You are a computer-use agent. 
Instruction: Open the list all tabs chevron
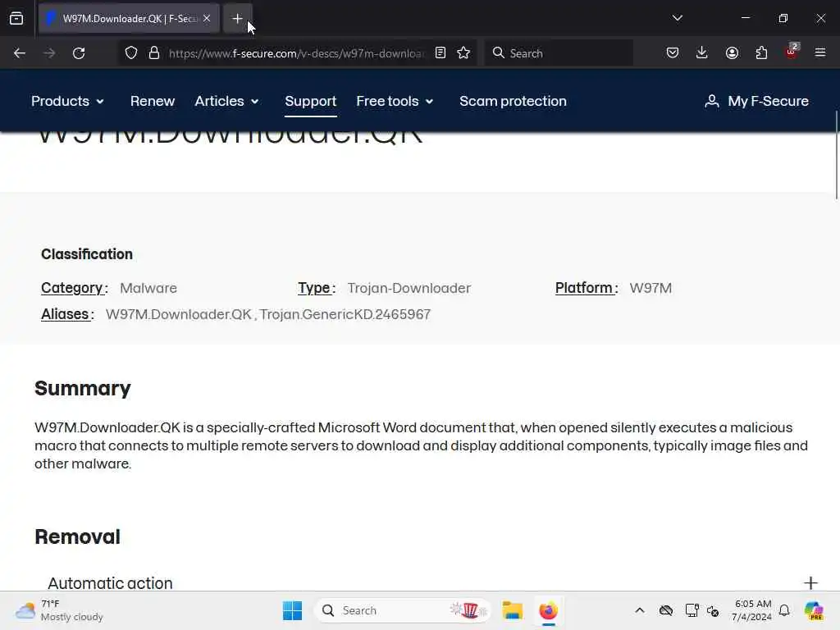point(677,18)
